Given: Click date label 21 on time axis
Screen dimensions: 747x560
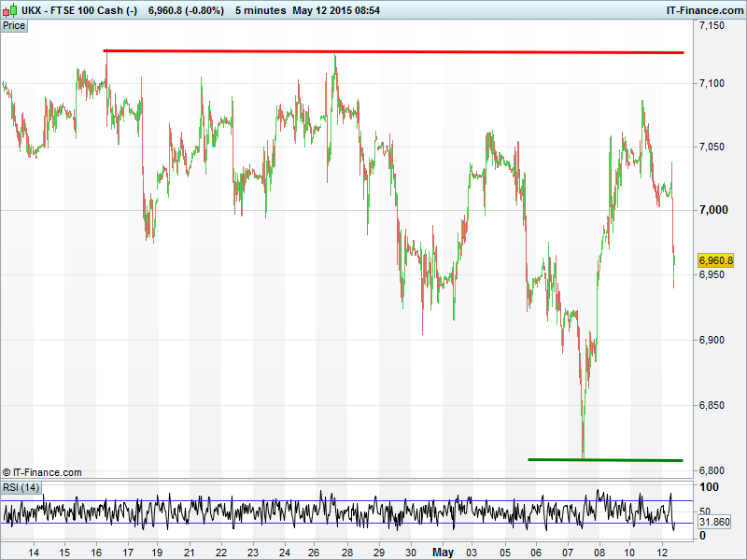Looking at the screenshot, I should coord(190,553).
